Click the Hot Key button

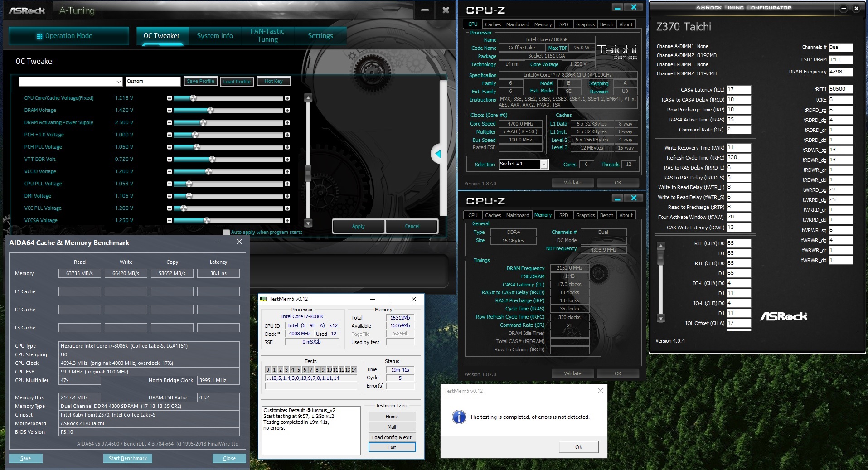pyautogui.click(x=273, y=82)
